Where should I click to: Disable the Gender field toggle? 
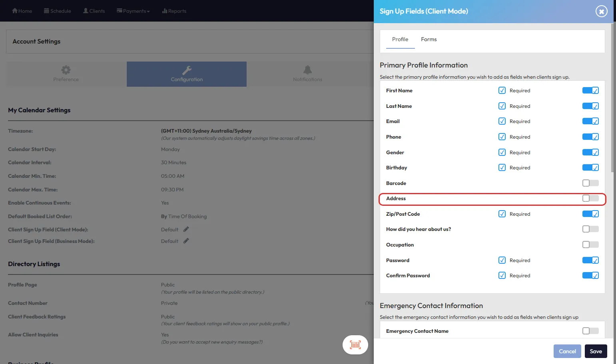tap(590, 152)
